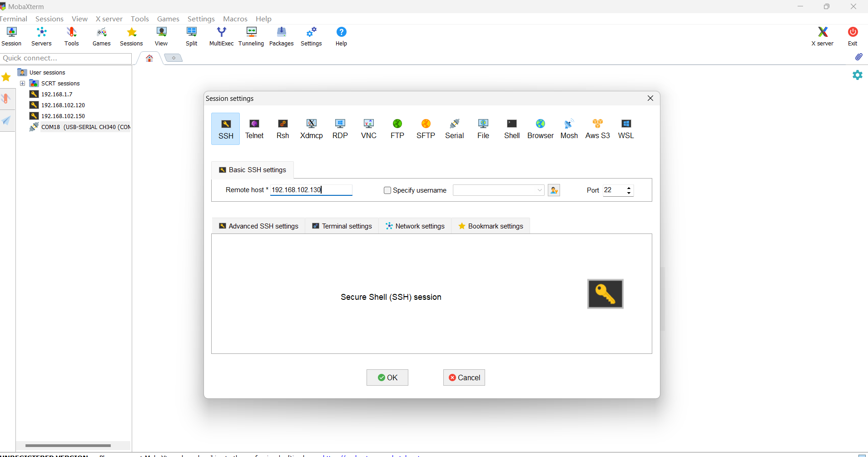Viewport: 868px width, 457px height.
Task: Open the Tunneling tool
Action: click(251, 36)
